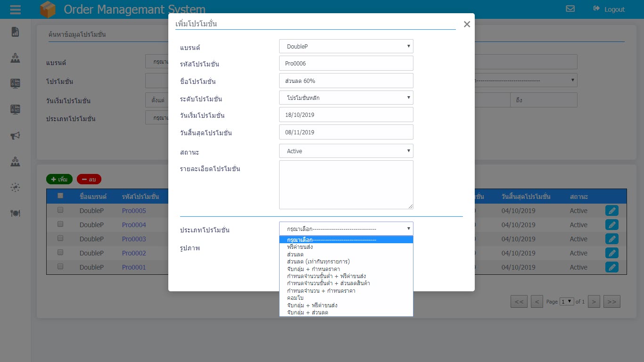Screen dimensions: 644x362
Task: Click the รหัสโปรโมชั่น field containing Pro0006
Action: pos(346,63)
